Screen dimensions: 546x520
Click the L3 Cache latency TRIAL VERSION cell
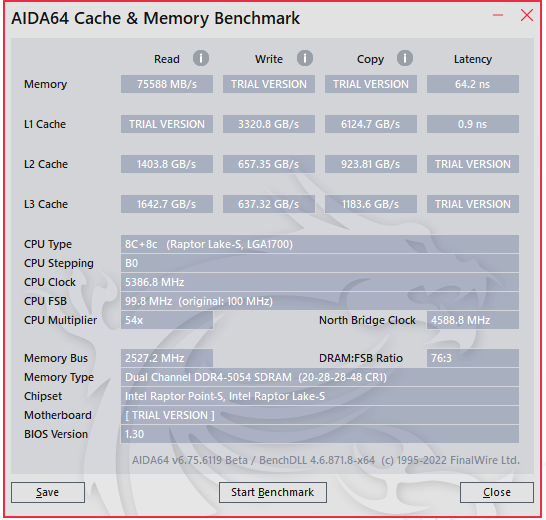pos(473,204)
